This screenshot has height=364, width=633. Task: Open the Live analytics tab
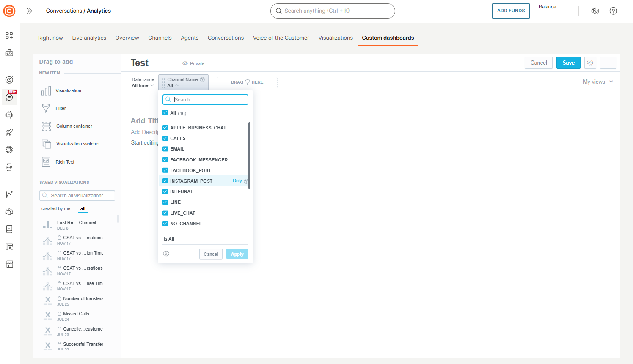[89, 38]
